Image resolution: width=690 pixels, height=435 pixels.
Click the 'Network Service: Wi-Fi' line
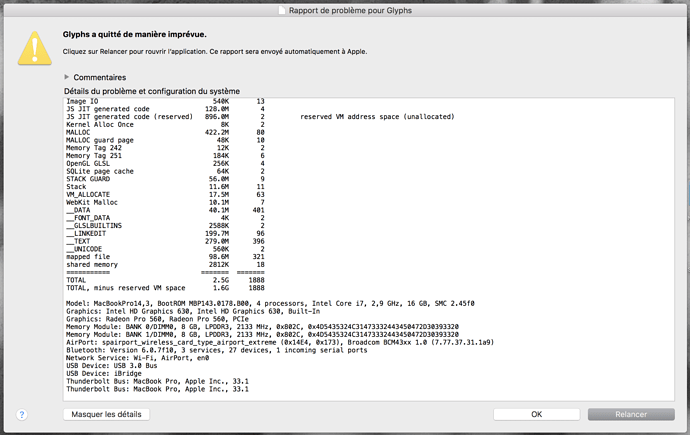(138, 358)
